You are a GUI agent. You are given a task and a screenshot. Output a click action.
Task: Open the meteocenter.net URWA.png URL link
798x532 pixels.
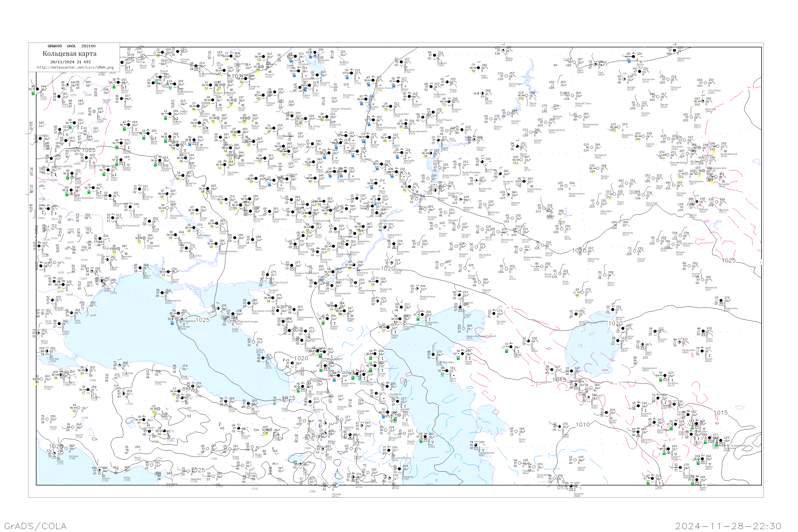tap(75, 68)
